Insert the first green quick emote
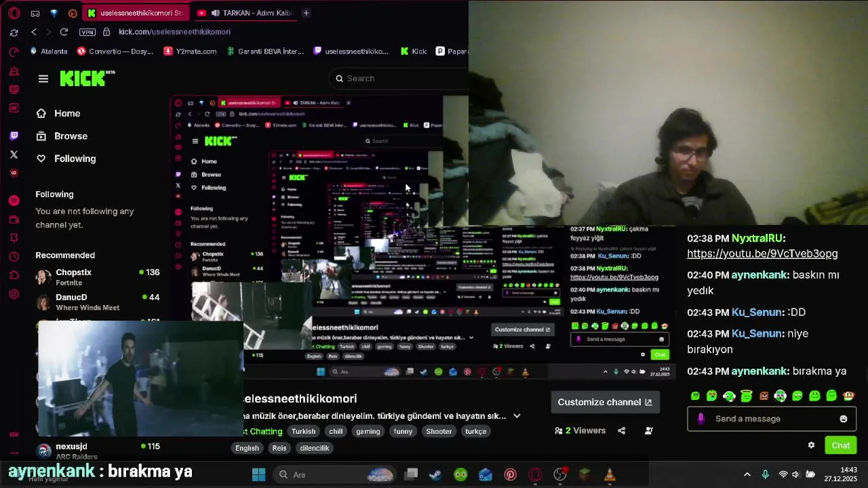Viewport: 868px width, 488px height. [695, 396]
